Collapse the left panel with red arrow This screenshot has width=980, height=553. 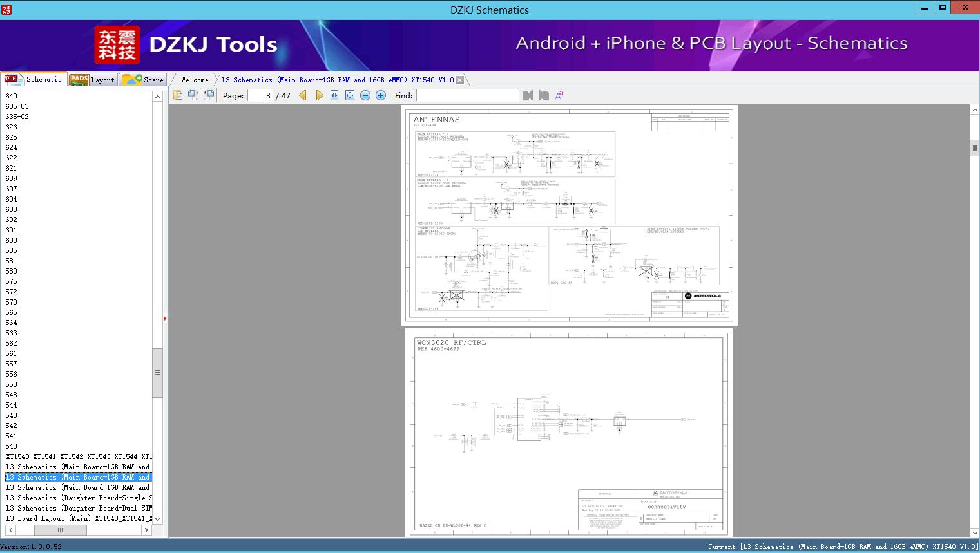point(165,319)
